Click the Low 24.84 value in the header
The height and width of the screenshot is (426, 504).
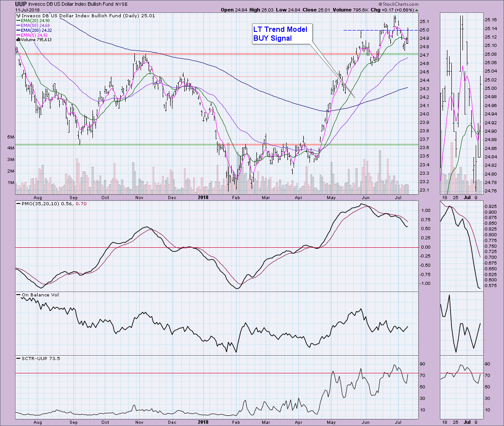click(x=288, y=10)
